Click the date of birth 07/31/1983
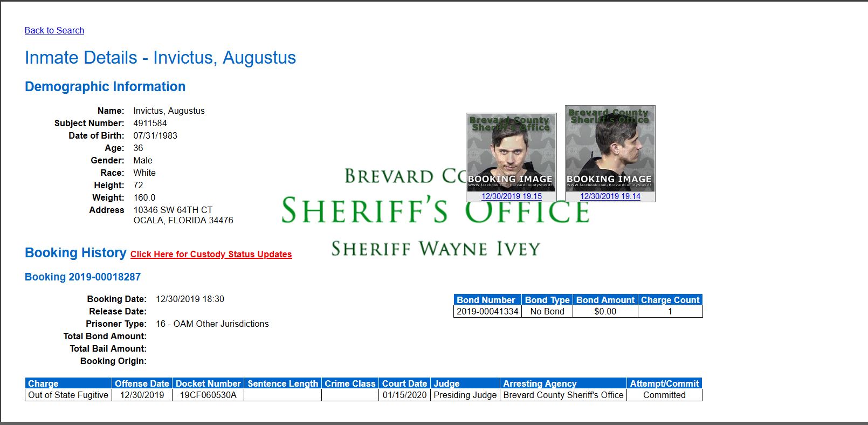This screenshot has width=868, height=425. coord(155,136)
